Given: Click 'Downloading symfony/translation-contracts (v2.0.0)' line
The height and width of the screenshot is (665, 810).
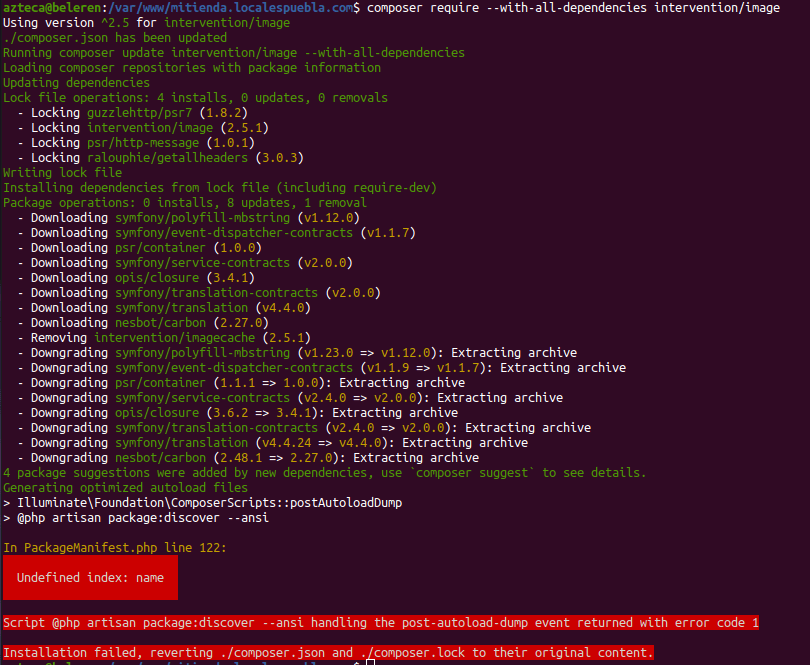Looking at the screenshot, I should coord(199,292).
